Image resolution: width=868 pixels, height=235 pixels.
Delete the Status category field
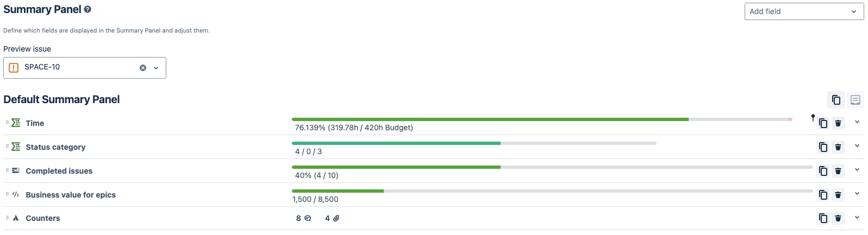(838, 147)
